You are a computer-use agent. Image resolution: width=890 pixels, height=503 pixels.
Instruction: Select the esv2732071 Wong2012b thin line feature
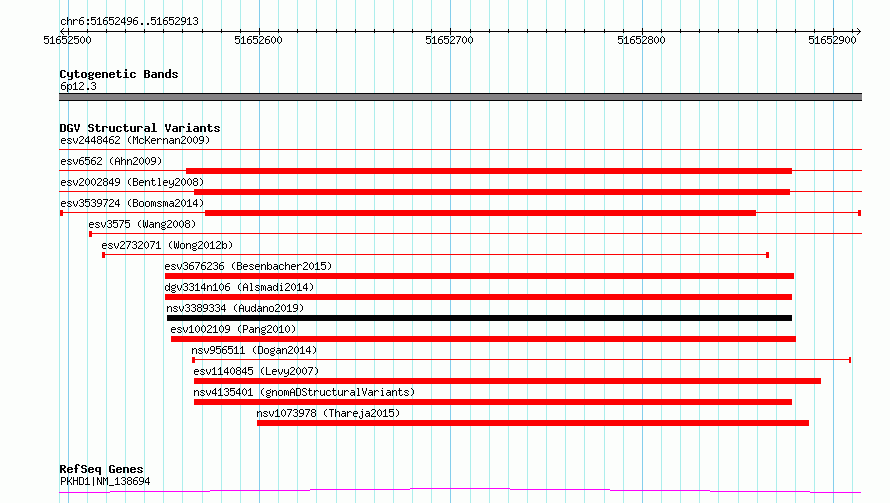coord(435,255)
